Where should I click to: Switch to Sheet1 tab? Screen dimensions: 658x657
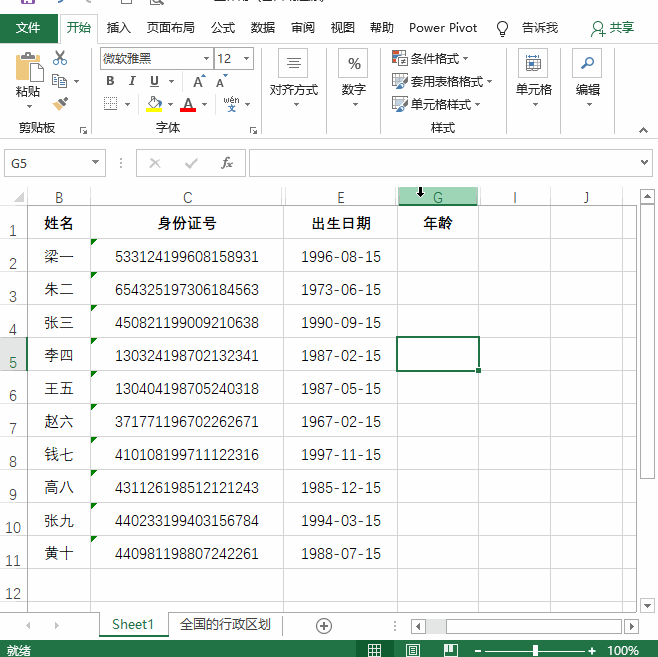[133, 624]
